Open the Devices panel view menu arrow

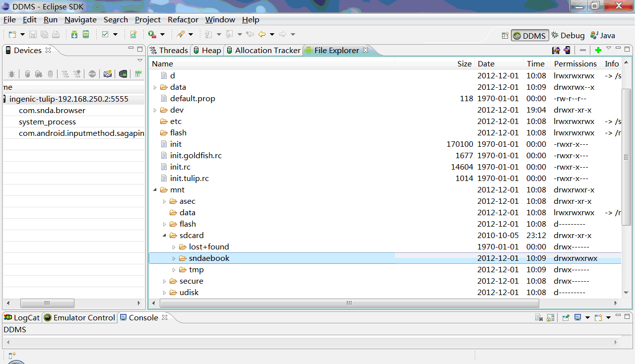pos(140,61)
